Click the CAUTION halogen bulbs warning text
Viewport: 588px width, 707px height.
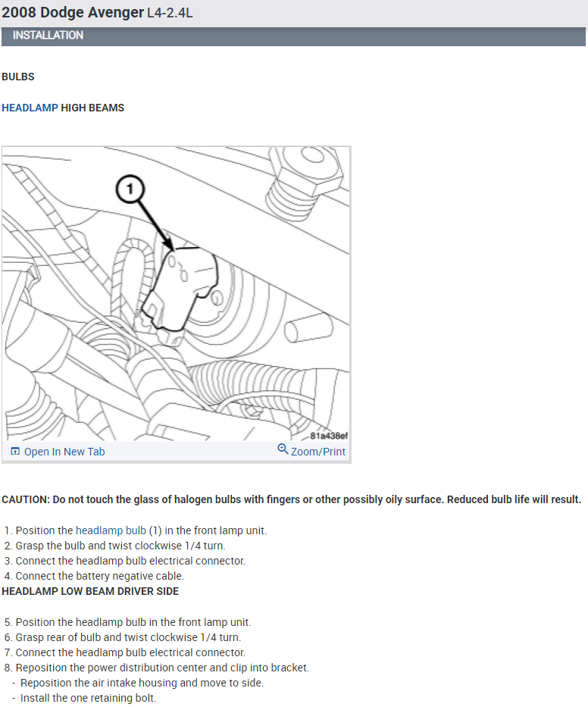291,499
